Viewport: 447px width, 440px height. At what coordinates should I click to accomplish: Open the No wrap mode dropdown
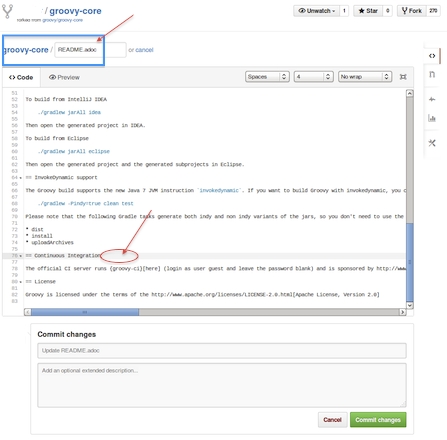tap(365, 77)
